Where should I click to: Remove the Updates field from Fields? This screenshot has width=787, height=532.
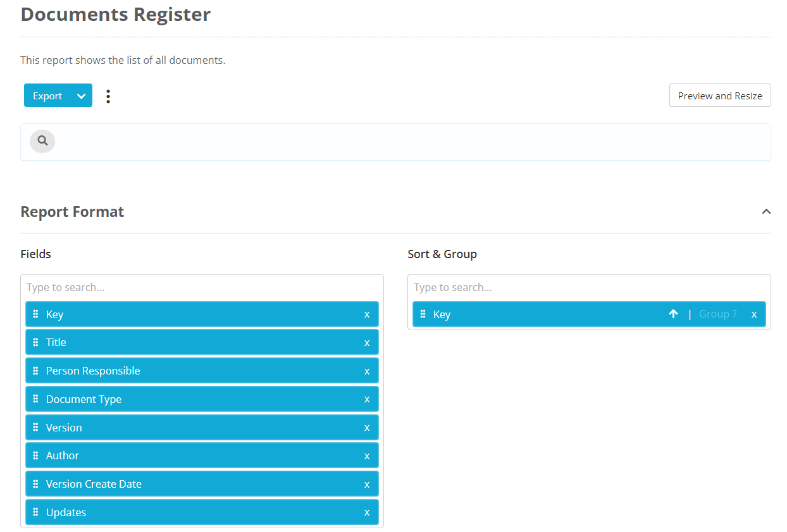click(367, 512)
